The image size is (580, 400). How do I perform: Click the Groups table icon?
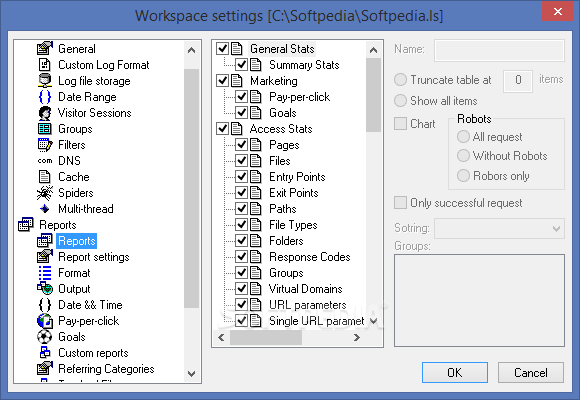pyautogui.click(x=45, y=129)
